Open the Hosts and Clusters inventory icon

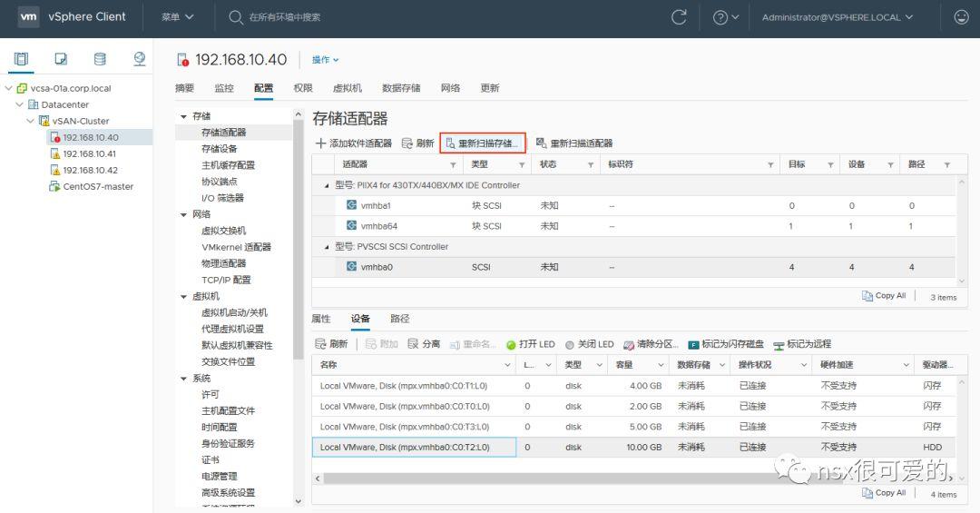click(21, 59)
